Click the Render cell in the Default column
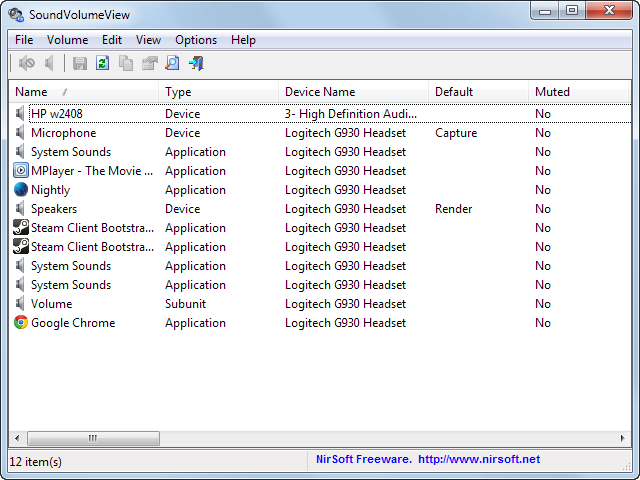640x480 pixels. click(x=453, y=209)
